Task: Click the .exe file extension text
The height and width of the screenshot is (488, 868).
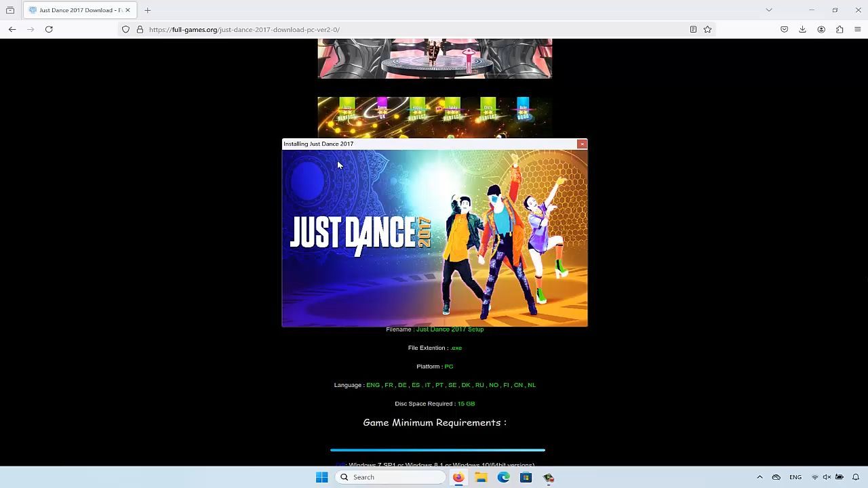Action: (456, 348)
